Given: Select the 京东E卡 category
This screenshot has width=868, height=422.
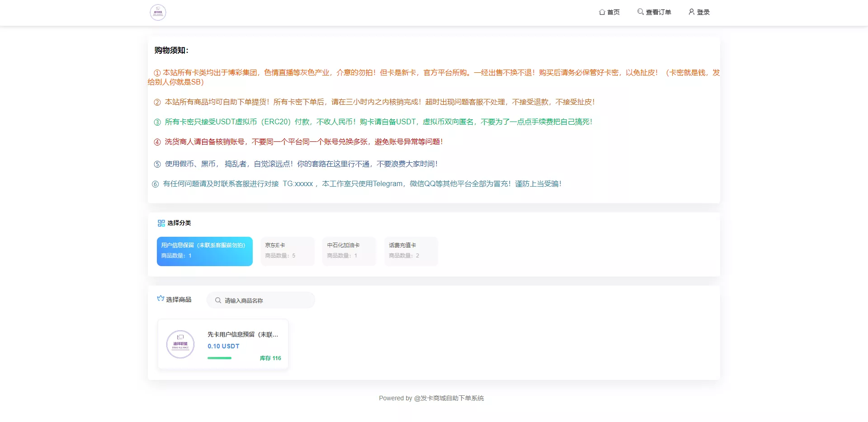Looking at the screenshot, I should 287,251.
